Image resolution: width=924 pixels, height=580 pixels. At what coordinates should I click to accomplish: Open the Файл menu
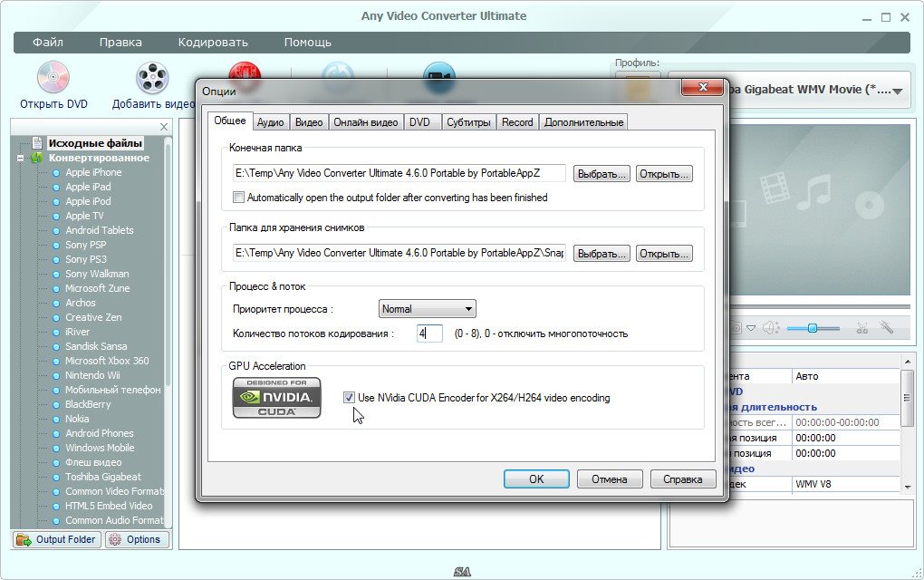[x=48, y=43]
